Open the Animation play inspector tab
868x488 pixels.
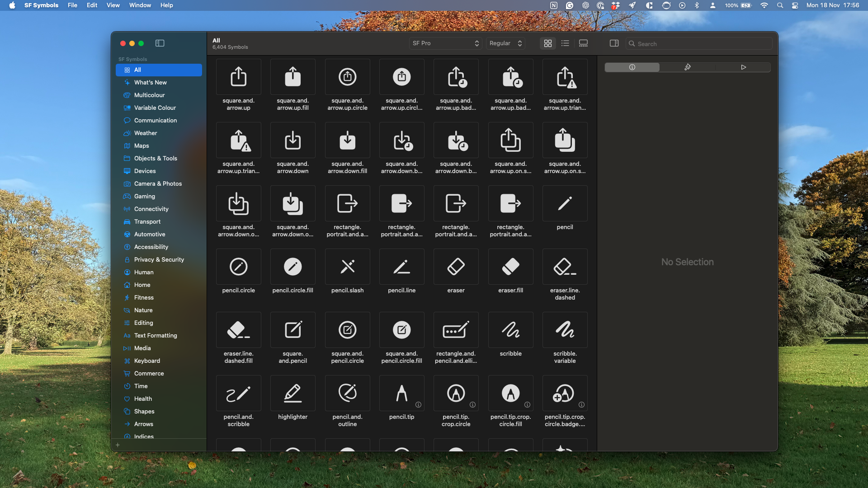pyautogui.click(x=743, y=67)
